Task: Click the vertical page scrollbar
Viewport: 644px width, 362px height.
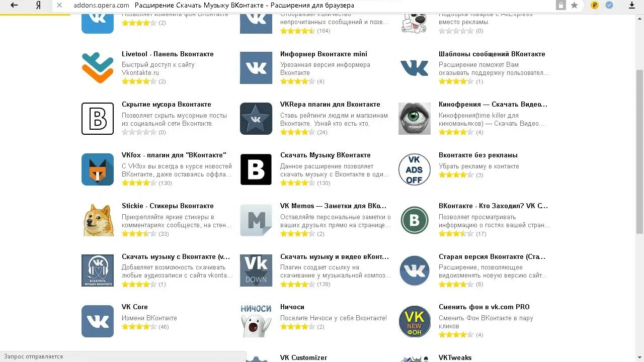Action: click(639, 151)
